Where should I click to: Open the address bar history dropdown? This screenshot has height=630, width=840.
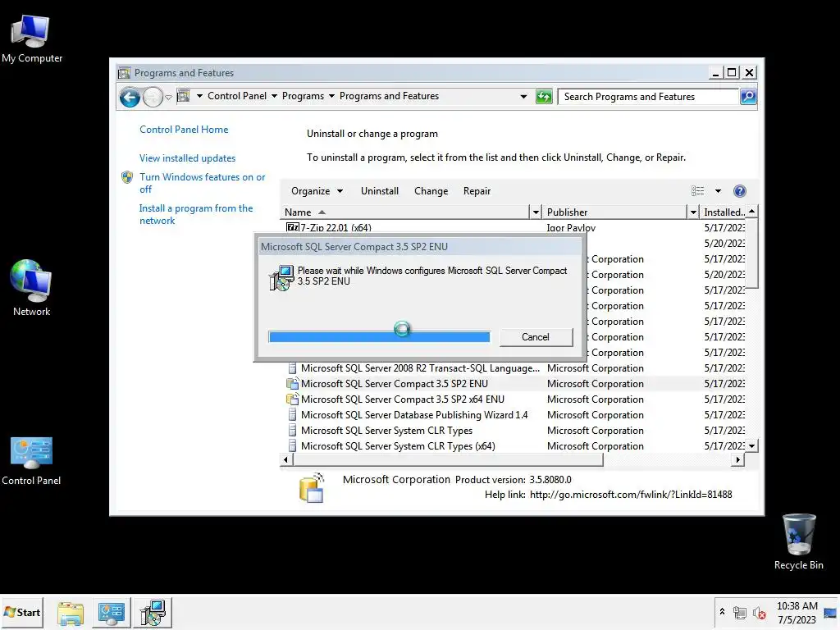coord(523,97)
